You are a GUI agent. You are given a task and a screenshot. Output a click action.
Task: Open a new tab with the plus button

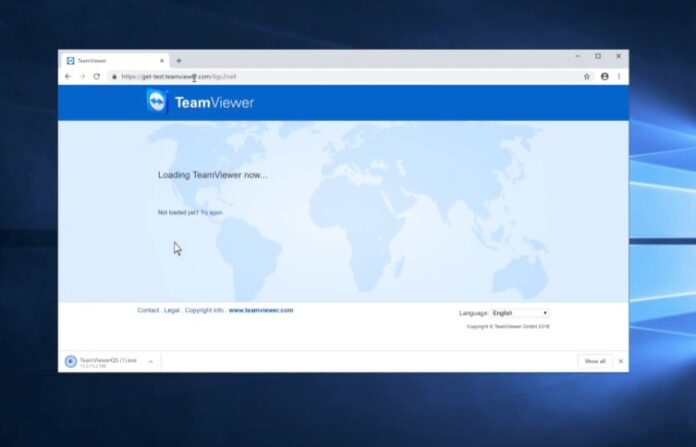tap(179, 61)
